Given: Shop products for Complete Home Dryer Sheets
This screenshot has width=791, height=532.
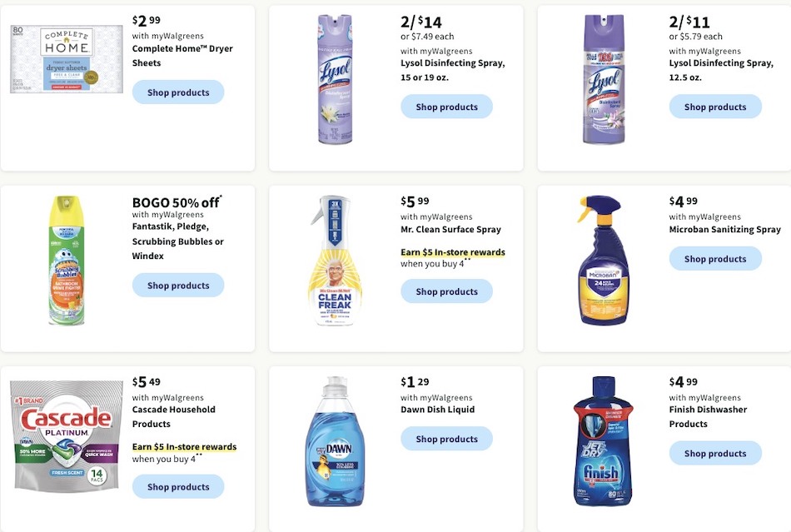Looking at the screenshot, I should click(x=178, y=92).
